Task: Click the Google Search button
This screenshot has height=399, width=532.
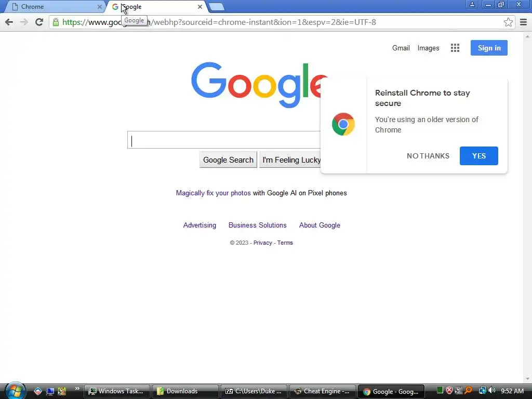Action: [228, 160]
